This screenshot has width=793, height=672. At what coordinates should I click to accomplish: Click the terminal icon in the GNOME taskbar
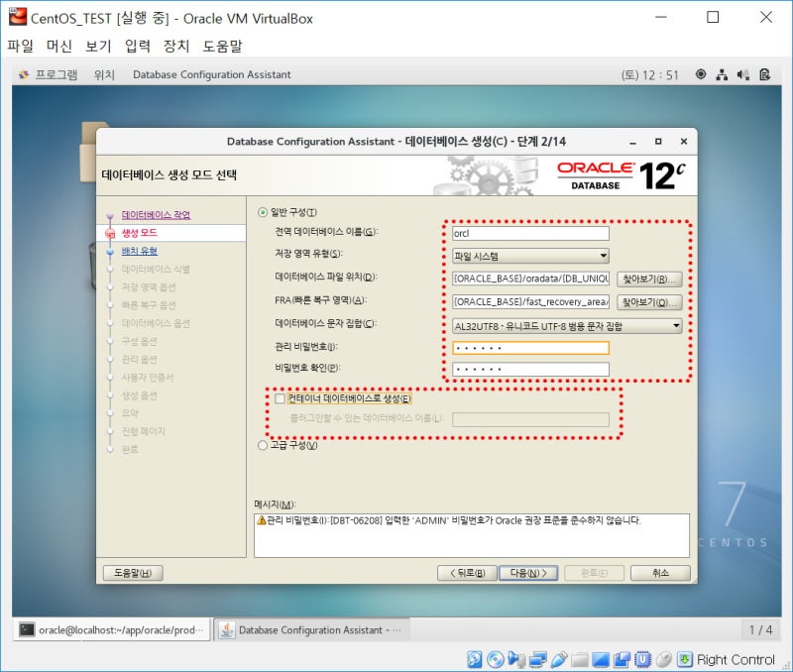[27, 629]
